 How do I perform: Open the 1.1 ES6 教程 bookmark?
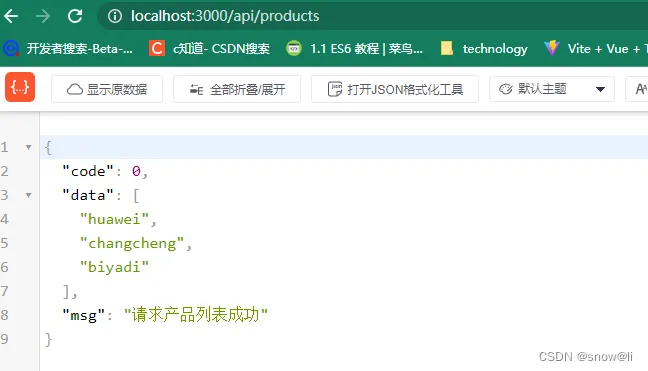pos(355,49)
